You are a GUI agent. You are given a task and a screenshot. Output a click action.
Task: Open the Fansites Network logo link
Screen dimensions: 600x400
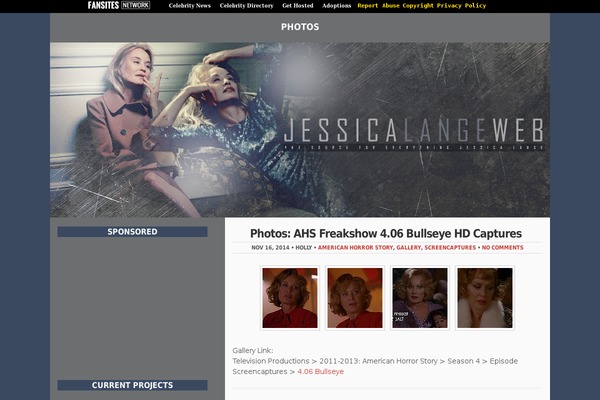pyautogui.click(x=119, y=5)
